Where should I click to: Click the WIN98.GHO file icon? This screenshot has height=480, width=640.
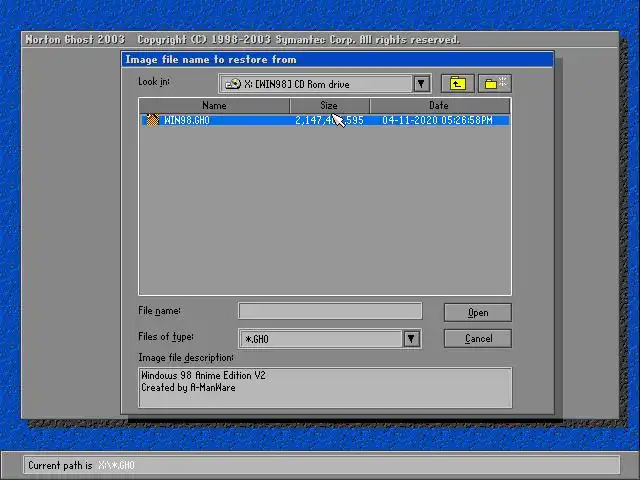pyautogui.click(x=152, y=120)
